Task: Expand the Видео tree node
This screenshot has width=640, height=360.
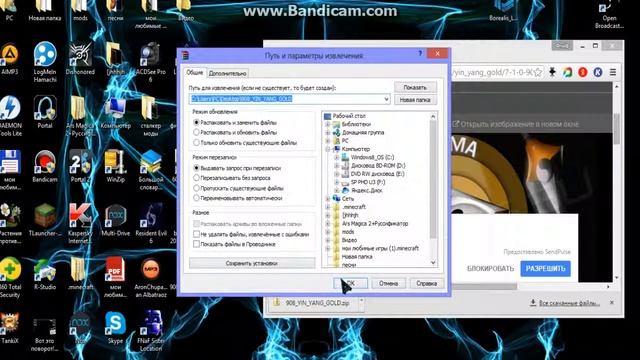Action: click(328, 240)
